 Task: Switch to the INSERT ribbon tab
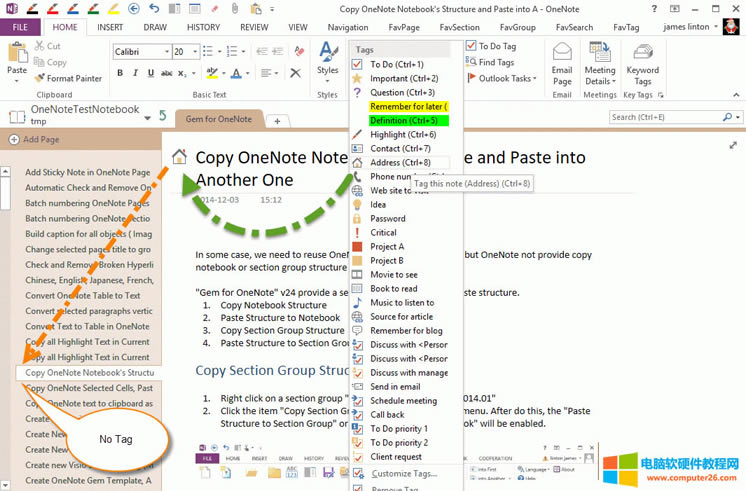[x=111, y=27]
